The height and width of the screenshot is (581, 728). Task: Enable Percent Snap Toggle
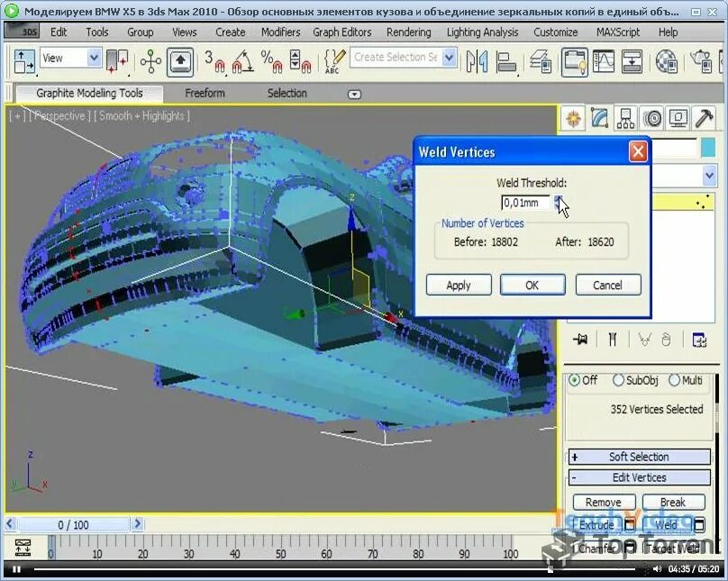[272, 62]
